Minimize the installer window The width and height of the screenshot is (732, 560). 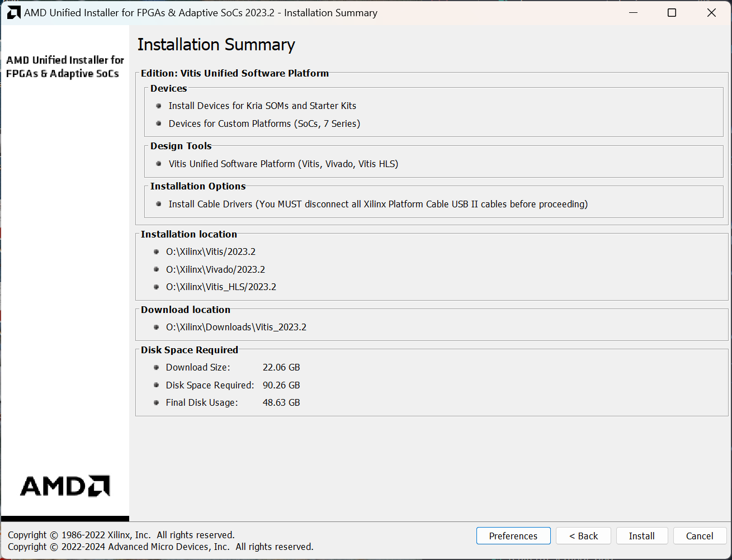tap(634, 13)
